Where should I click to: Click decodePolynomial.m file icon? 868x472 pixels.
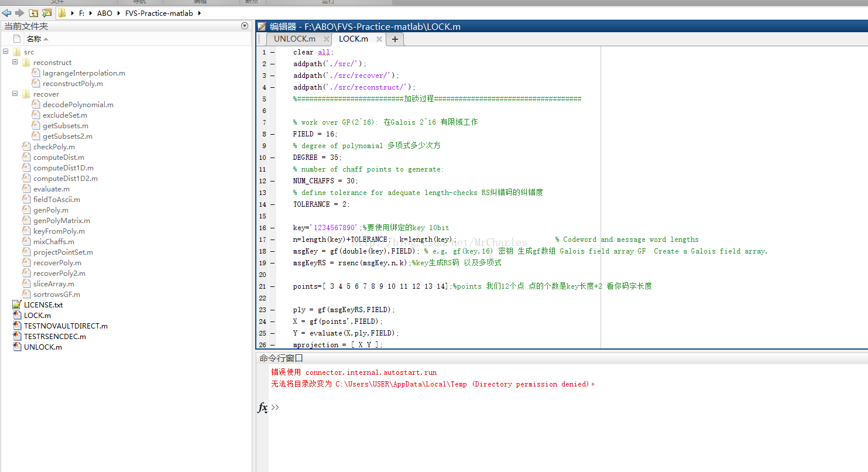click(36, 104)
